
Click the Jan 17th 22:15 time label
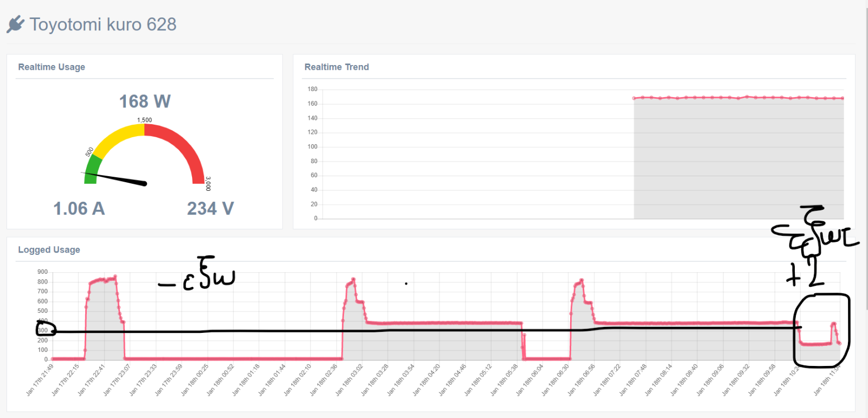(x=66, y=380)
